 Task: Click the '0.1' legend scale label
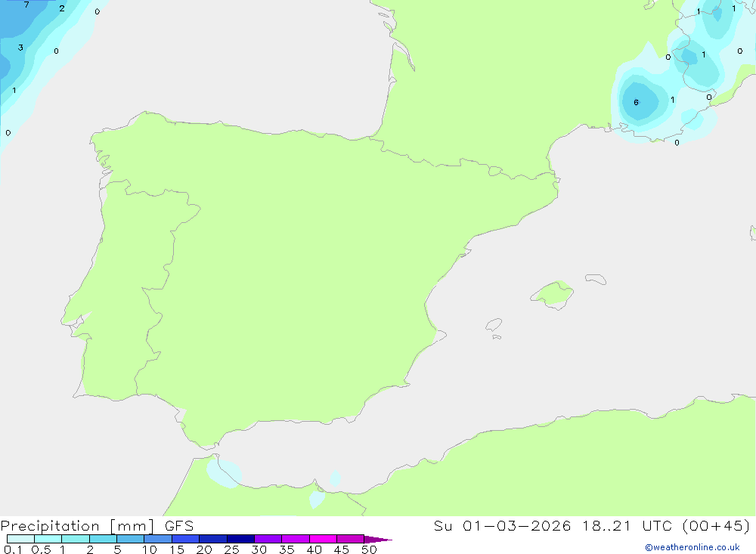13,549
